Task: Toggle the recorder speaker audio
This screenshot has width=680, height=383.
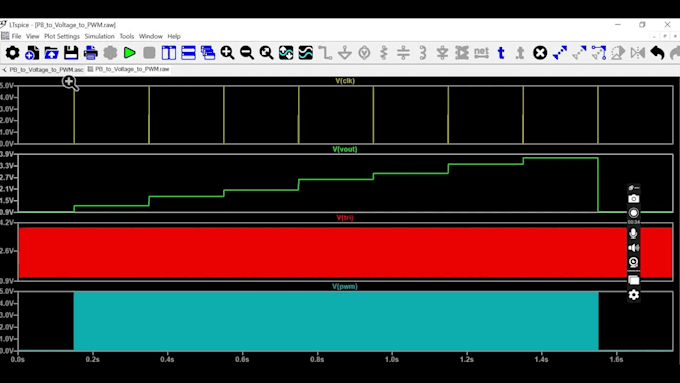Action: (634, 248)
